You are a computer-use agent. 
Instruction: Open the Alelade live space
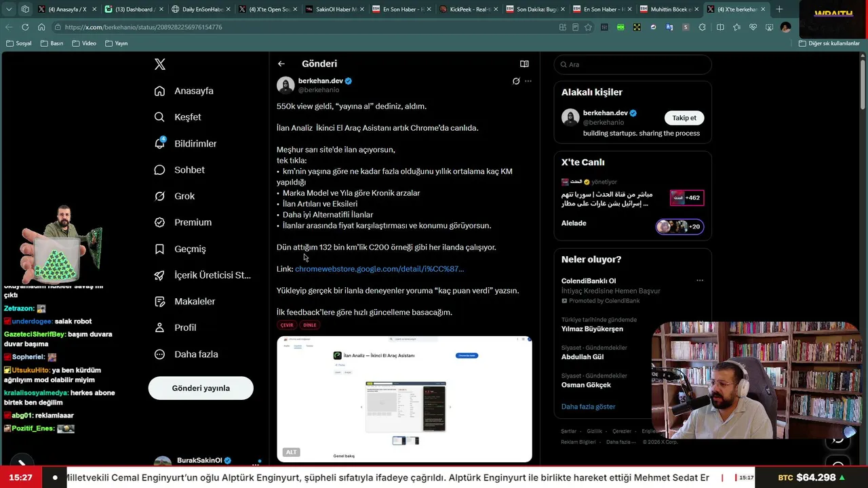(632, 226)
